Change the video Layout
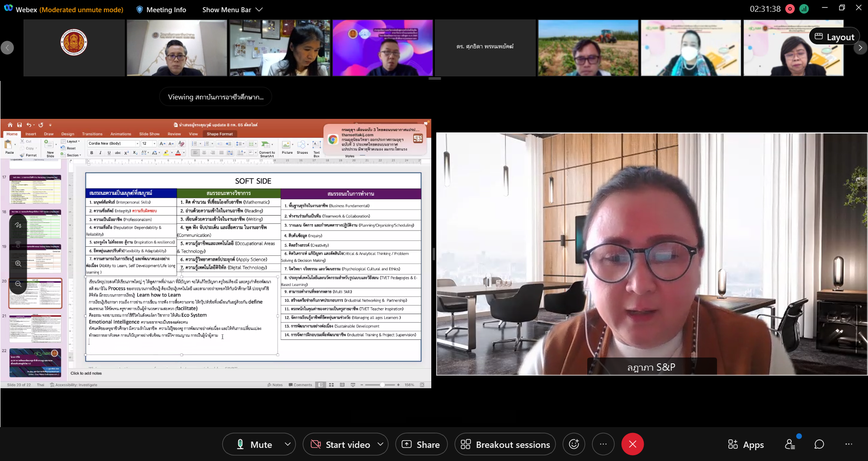868x461 pixels. [835, 37]
